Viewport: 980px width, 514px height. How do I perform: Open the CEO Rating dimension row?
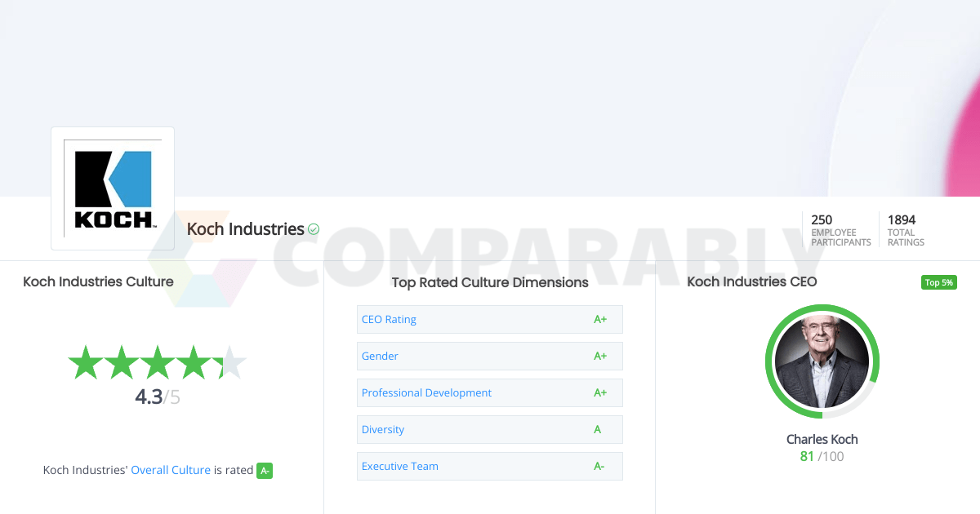[490, 319]
